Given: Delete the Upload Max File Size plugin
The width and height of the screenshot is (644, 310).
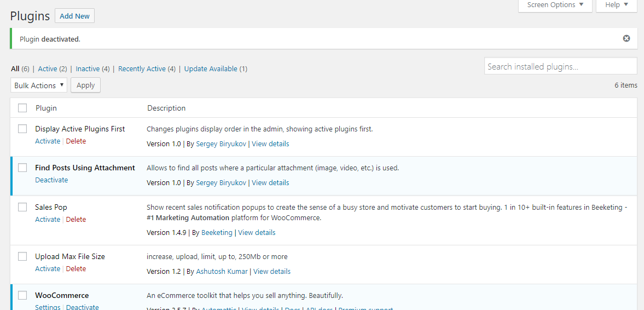Looking at the screenshot, I should coord(76,269).
